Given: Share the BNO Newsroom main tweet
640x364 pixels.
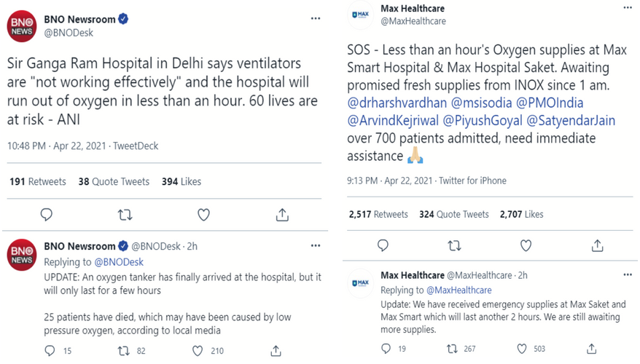Looking at the screenshot, I should [282, 215].
